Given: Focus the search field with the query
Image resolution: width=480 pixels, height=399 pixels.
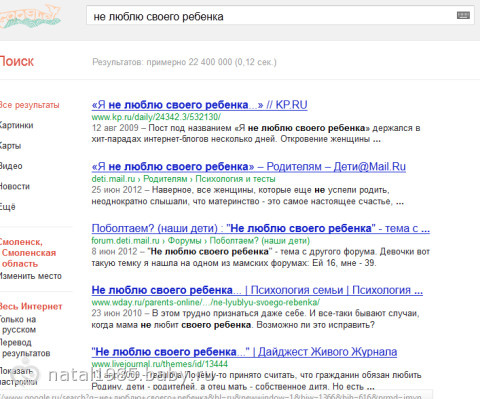Looking at the screenshot, I should pos(280,15).
